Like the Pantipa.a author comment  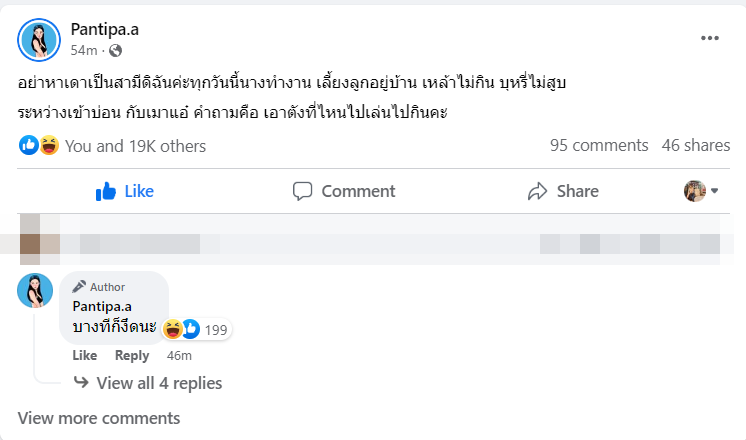(85, 355)
